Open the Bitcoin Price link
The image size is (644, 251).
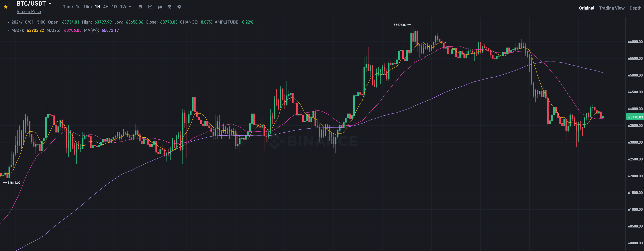click(28, 12)
